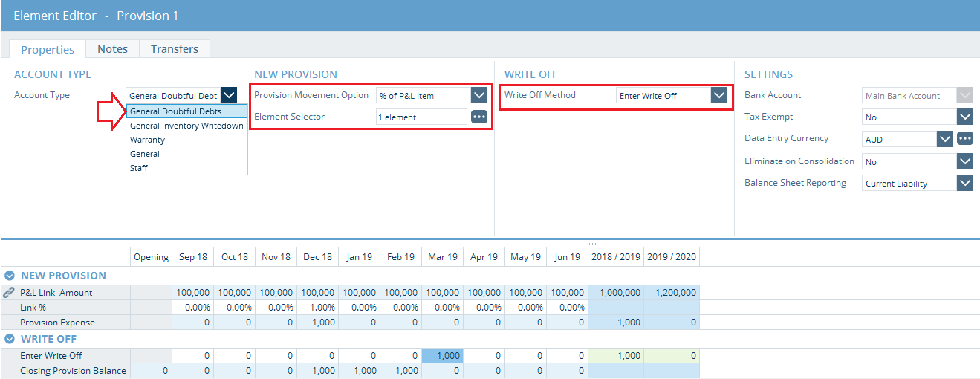The image size is (980, 379).
Task: Click the Dec 18 Link % cell
Action: coord(317,308)
